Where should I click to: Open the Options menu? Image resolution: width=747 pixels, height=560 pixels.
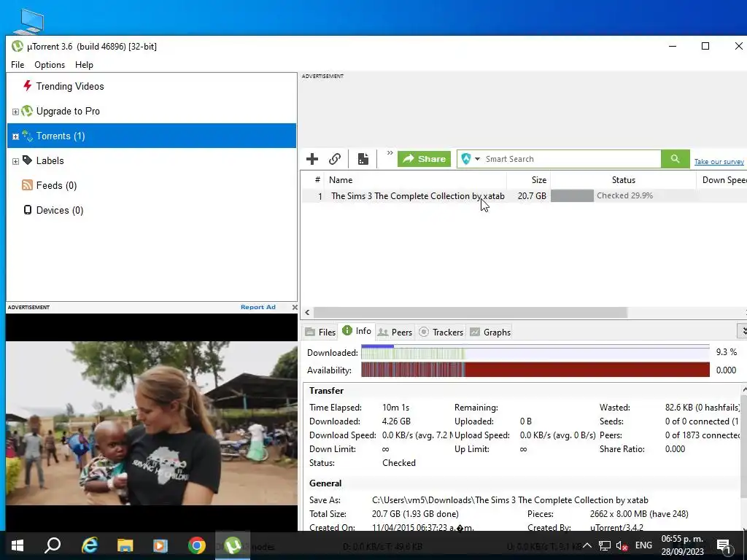pos(50,65)
